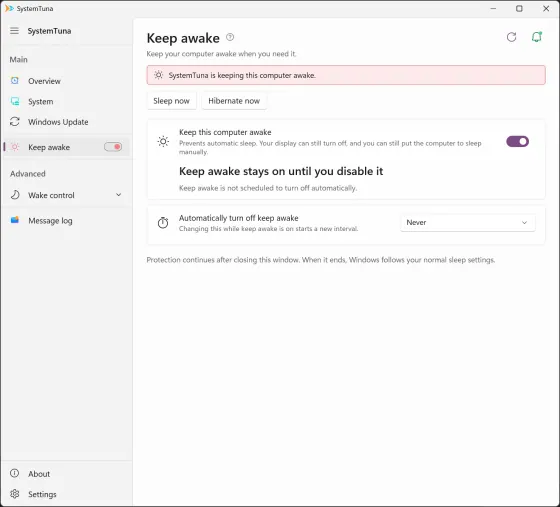The width and height of the screenshot is (560, 507).
Task: Open the Never auto turn off dropdown
Action: (x=468, y=222)
